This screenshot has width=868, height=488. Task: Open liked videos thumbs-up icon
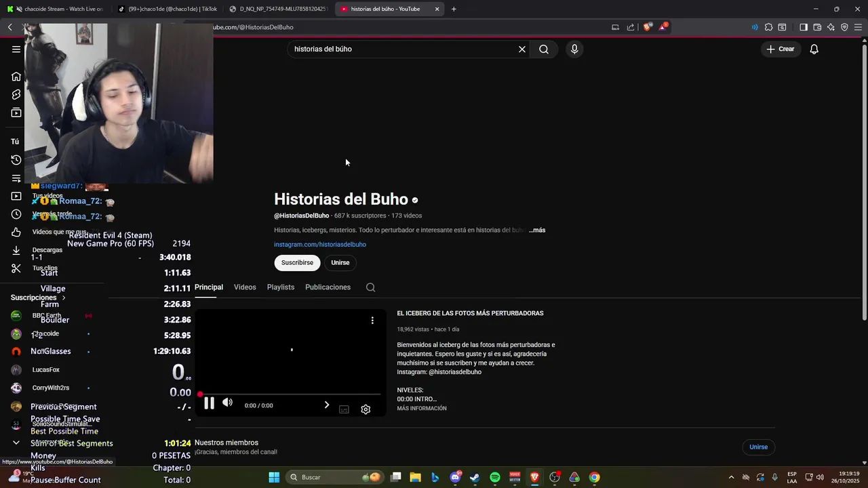[16, 232]
